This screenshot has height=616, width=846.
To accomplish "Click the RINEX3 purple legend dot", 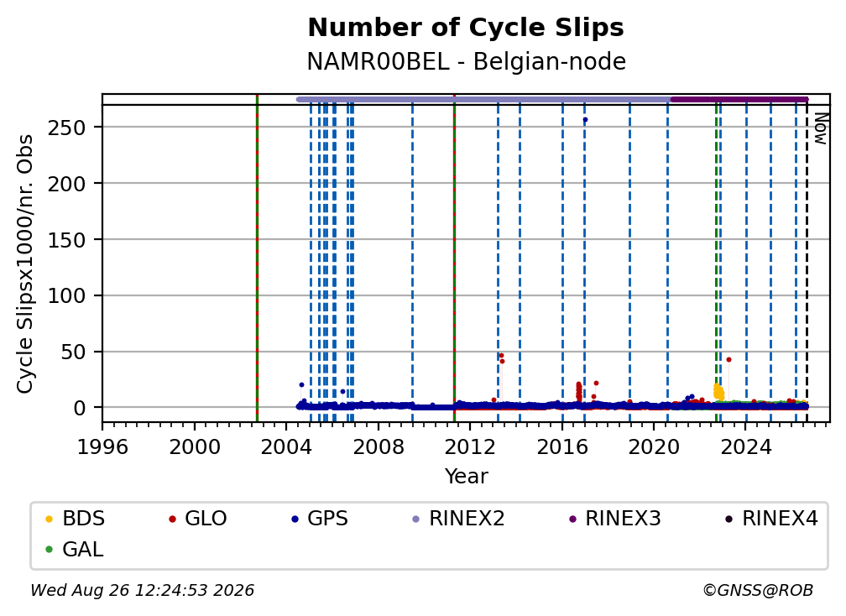I will coord(572,519).
